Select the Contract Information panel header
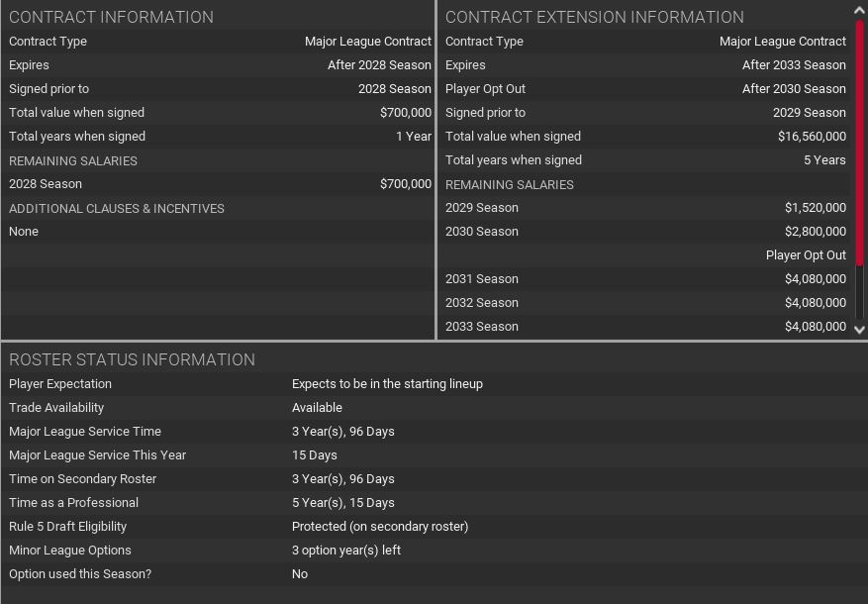This screenshot has height=604, width=868. coord(111,17)
